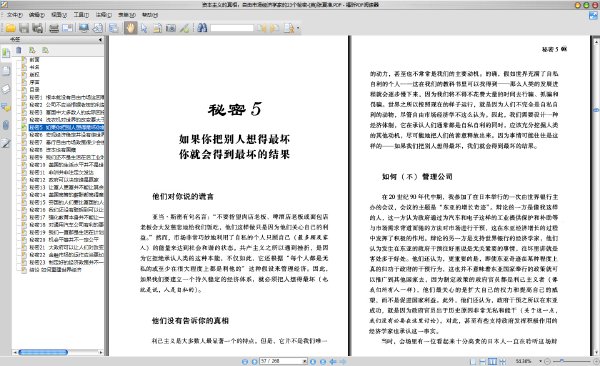
Task: Jump to 秘密8 bookmark
Action: pos(52,150)
